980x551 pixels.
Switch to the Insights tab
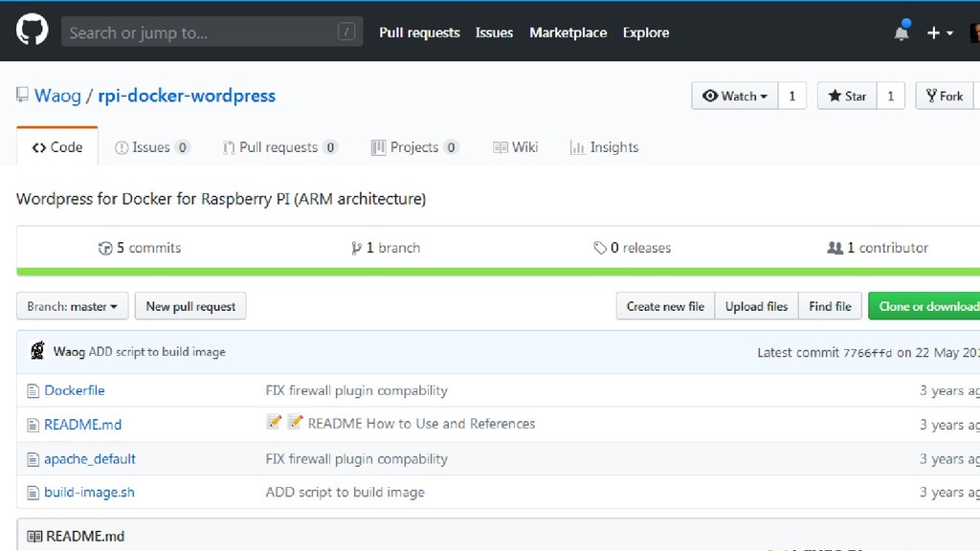[605, 146]
